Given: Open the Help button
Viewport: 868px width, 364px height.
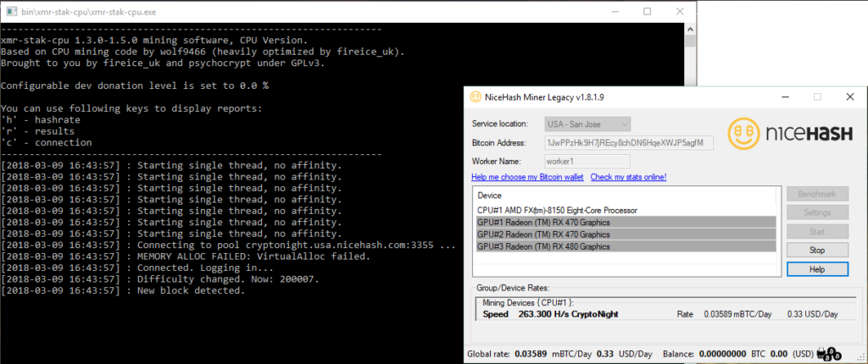Looking at the screenshot, I should click(817, 269).
